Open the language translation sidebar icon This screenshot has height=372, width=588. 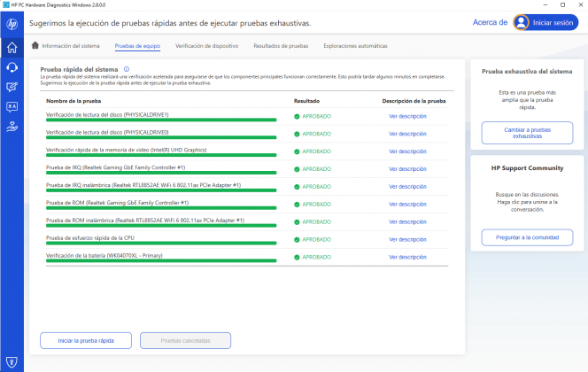[x=12, y=107]
